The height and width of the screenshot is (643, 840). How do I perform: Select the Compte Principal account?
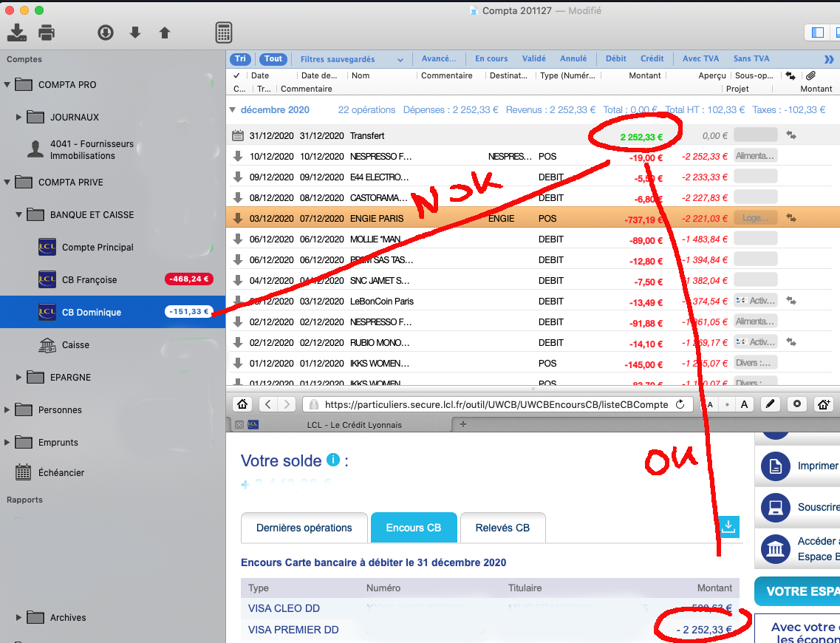pyautogui.click(x=98, y=247)
